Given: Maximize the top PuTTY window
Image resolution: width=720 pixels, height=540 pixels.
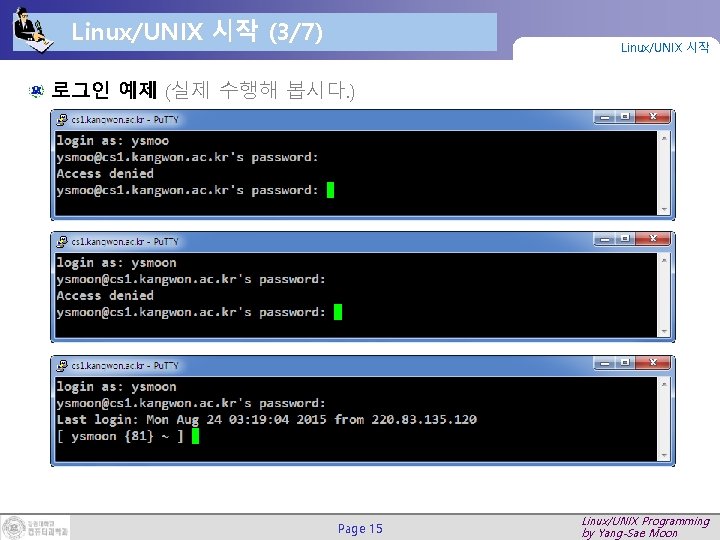Looking at the screenshot, I should tap(625, 117).
